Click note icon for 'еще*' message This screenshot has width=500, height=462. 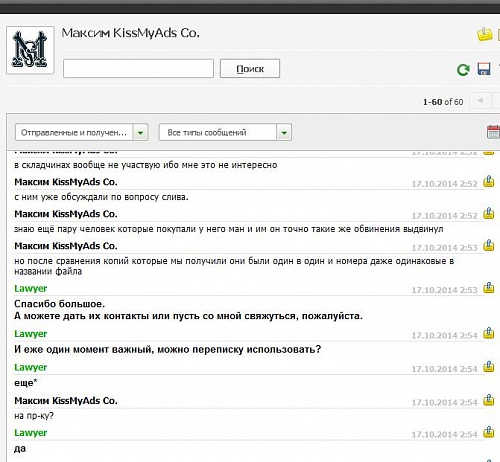pyautogui.click(x=489, y=367)
